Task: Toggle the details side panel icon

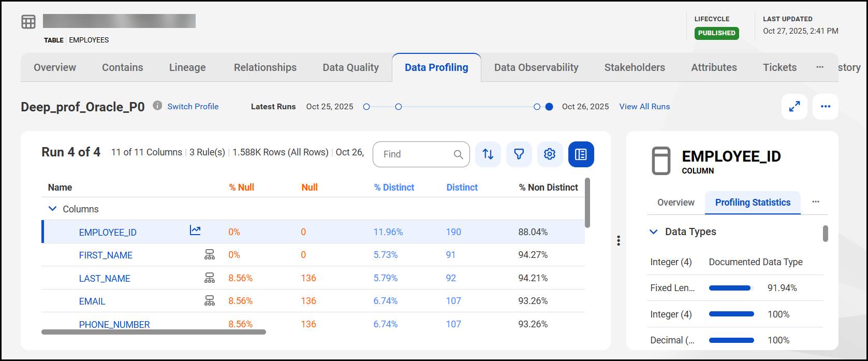Action: pos(581,154)
